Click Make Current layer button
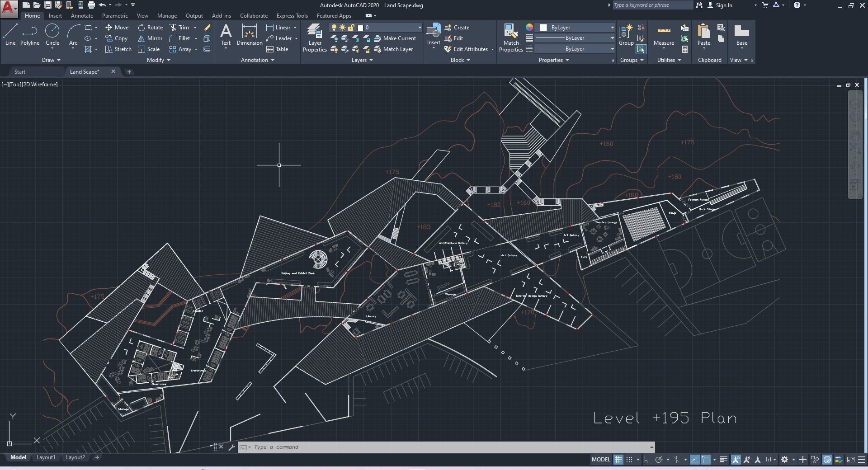 pos(395,38)
